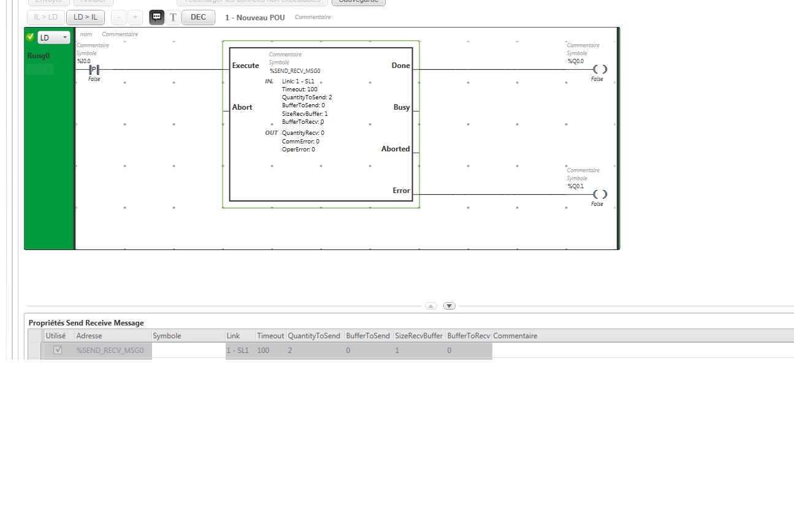Image resolution: width=794 pixels, height=532 pixels.
Task: Expand properties panel with up arrow
Action: click(x=431, y=306)
